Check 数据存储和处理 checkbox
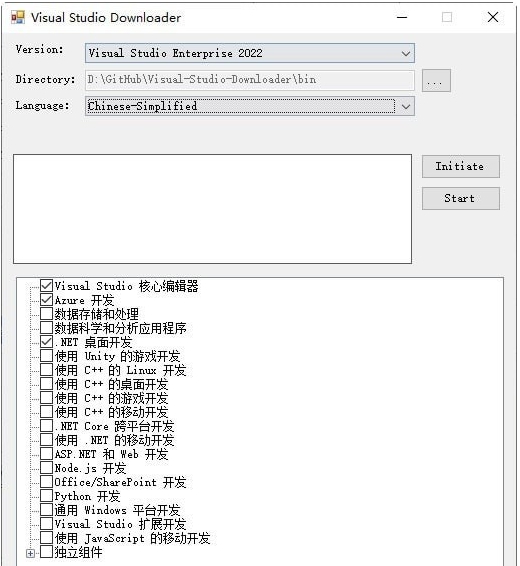The height and width of the screenshot is (566, 520). point(47,314)
